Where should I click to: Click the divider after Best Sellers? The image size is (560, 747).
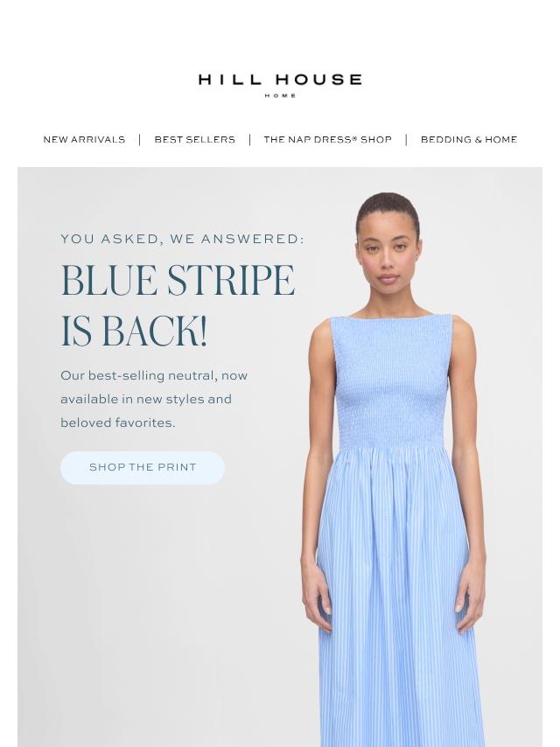249,140
